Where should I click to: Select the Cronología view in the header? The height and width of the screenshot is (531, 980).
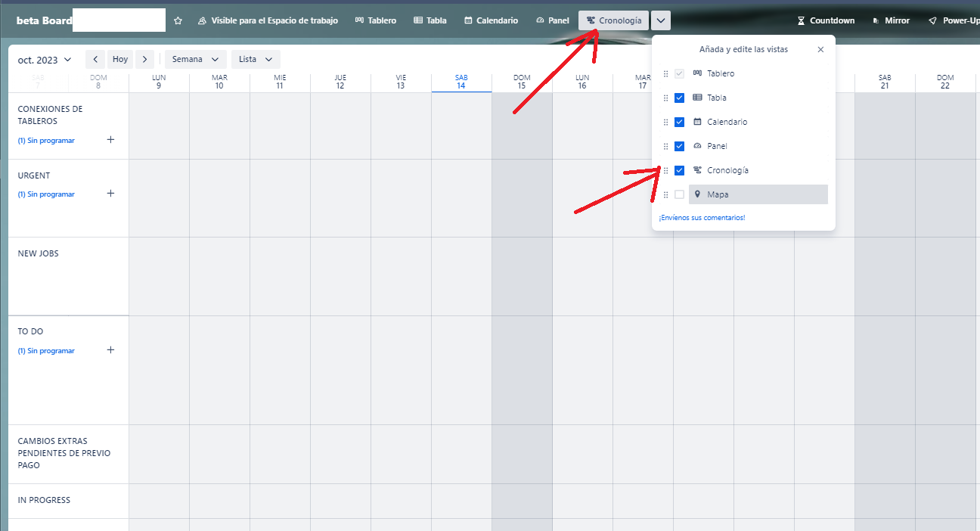[x=613, y=20]
